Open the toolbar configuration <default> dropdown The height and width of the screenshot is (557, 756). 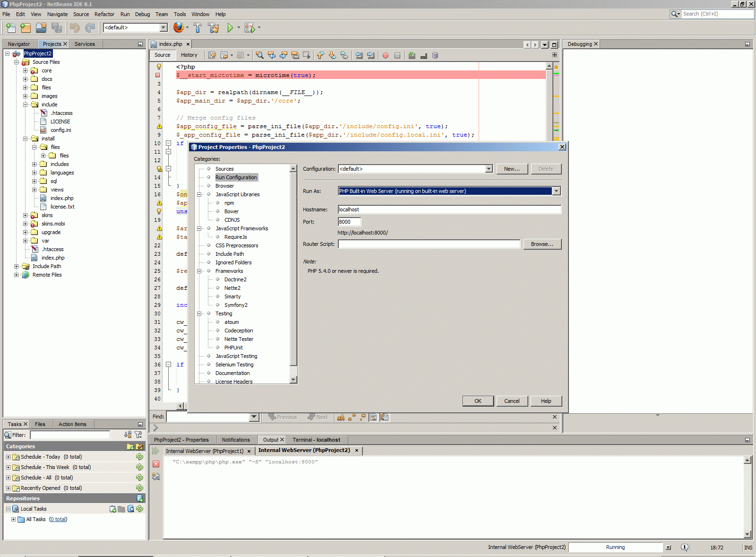[x=163, y=27]
